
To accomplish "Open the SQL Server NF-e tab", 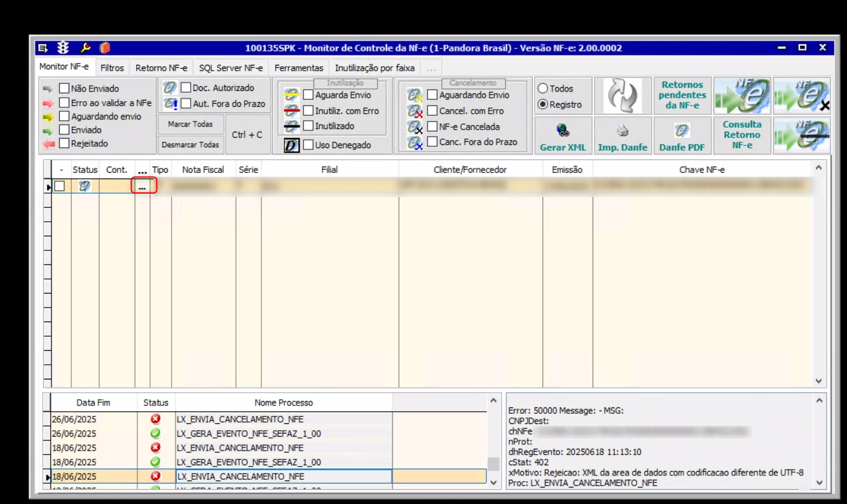I will click(230, 68).
